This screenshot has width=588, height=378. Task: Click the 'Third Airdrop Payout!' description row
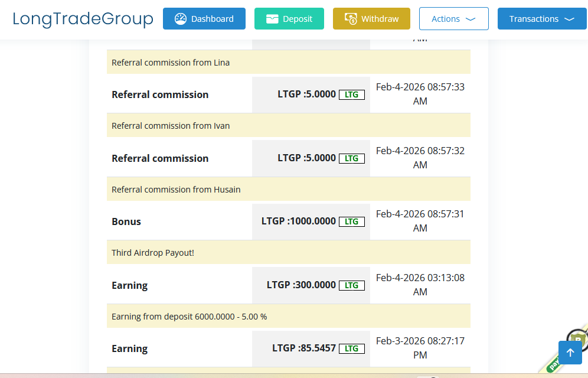153,253
